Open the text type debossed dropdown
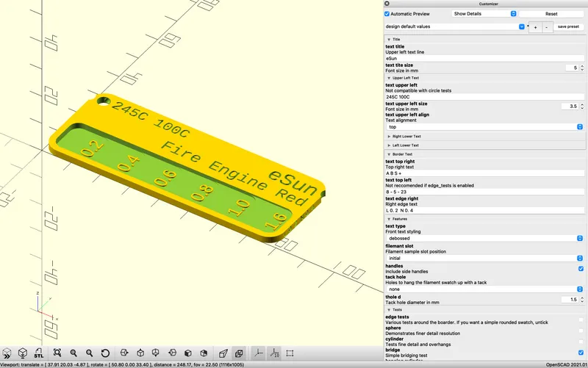 484,238
